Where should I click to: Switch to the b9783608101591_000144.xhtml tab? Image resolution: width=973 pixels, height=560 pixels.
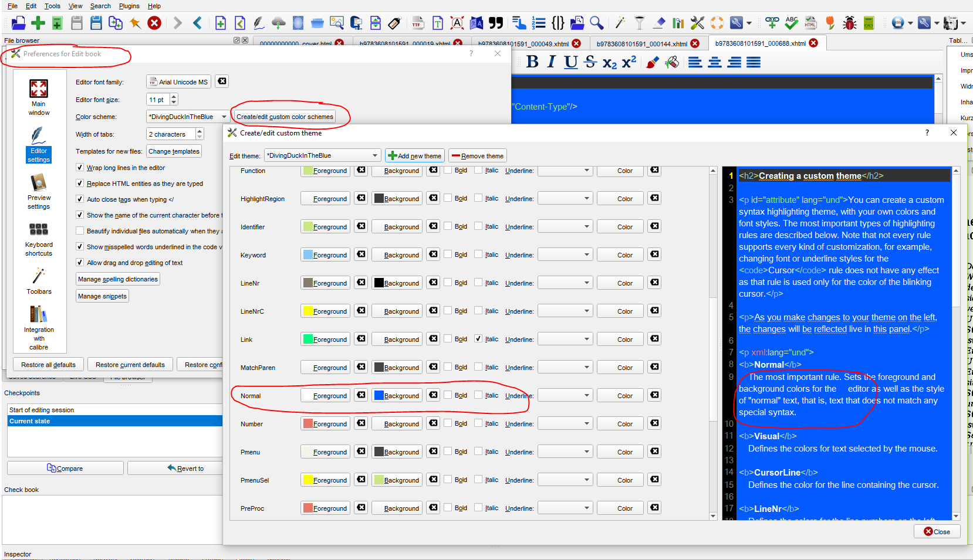pyautogui.click(x=648, y=43)
